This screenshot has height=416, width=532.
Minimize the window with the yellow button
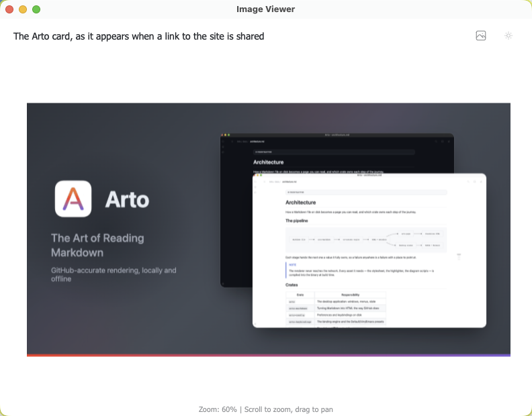point(23,9)
